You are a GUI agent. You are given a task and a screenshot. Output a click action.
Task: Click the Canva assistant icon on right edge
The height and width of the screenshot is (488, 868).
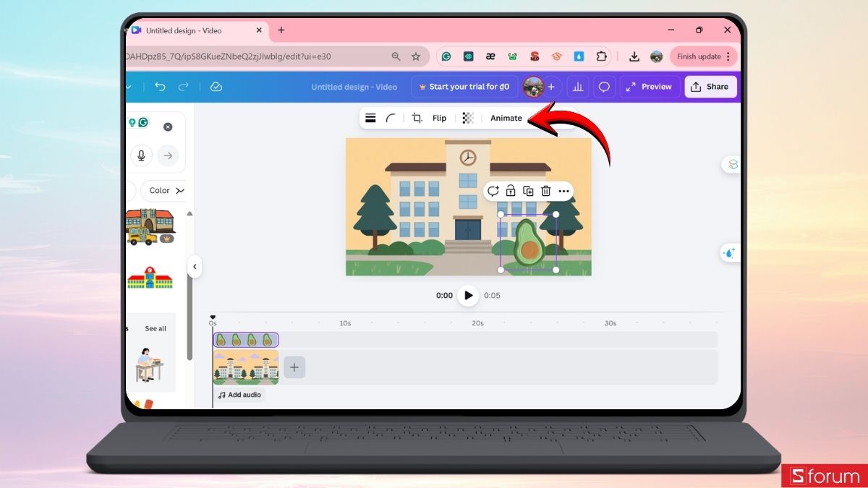click(x=733, y=165)
